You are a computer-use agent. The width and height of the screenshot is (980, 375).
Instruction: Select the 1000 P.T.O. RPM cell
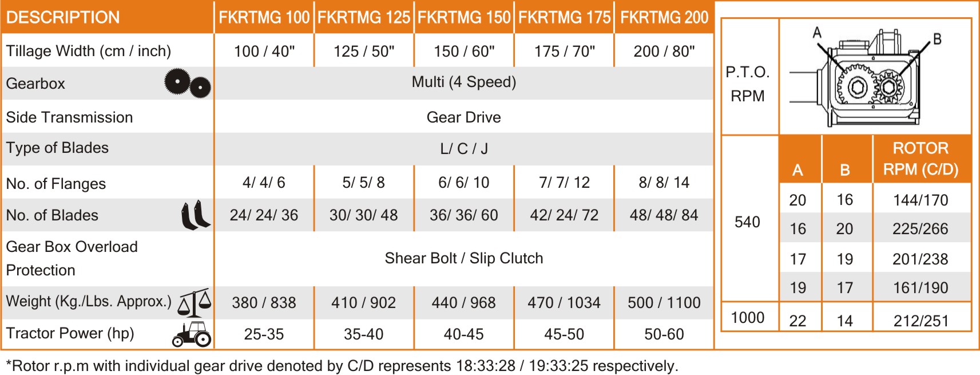[748, 318]
